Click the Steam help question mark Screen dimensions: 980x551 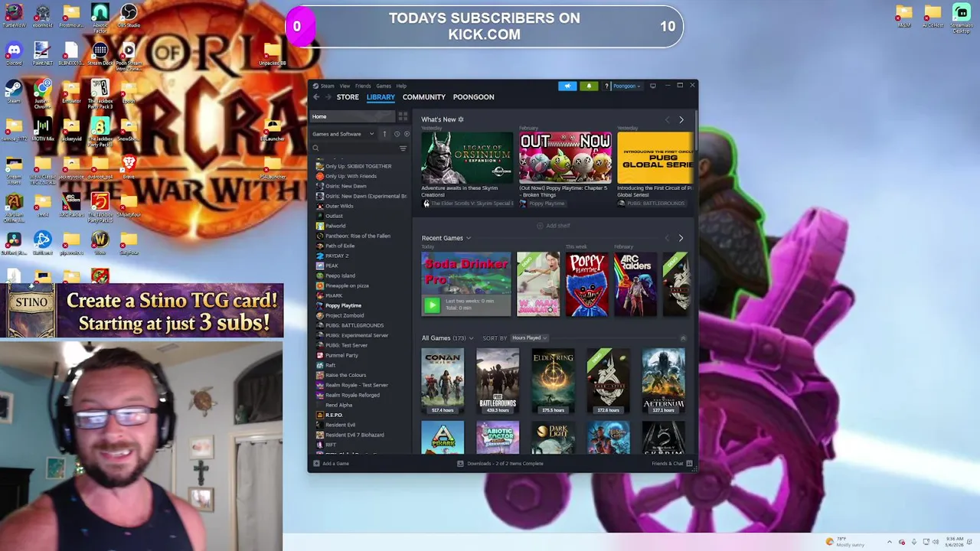click(606, 86)
